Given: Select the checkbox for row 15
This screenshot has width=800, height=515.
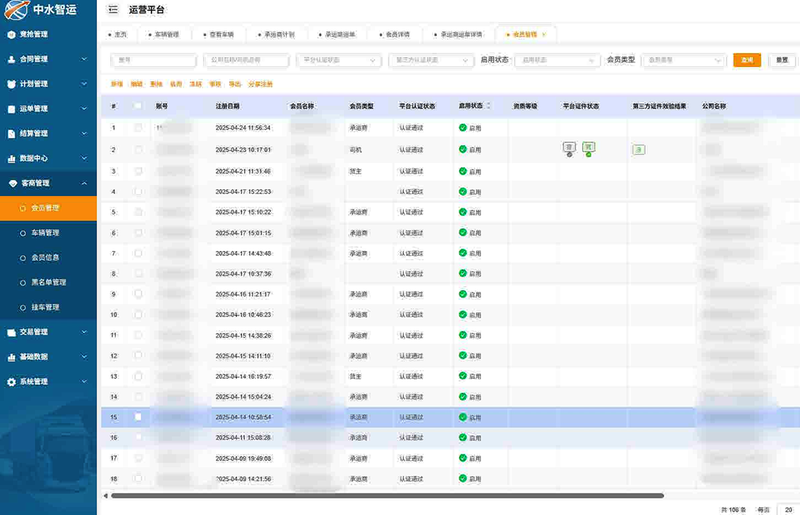Looking at the screenshot, I should pos(138,417).
